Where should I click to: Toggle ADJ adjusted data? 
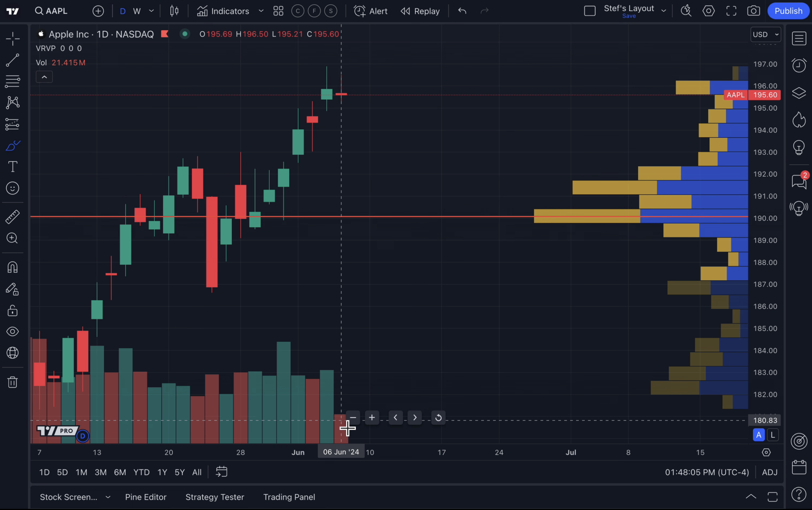click(x=770, y=472)
